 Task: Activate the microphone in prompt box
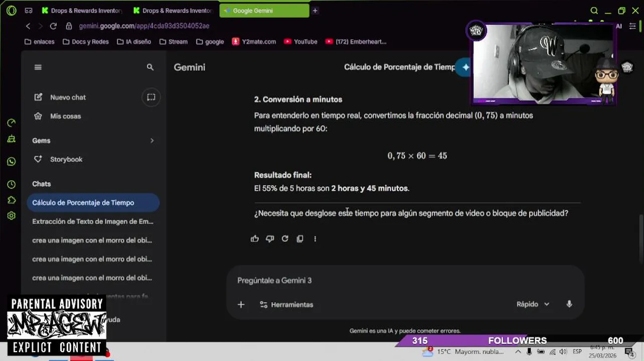[x=569, y=304]
